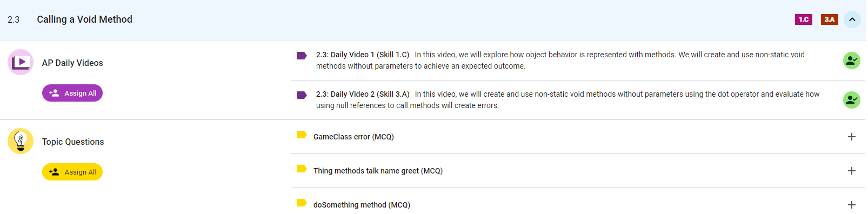Click the purple tag icon for Daily Video 1
This screenshot has width=868, height=214.
[x=302, y=56]
